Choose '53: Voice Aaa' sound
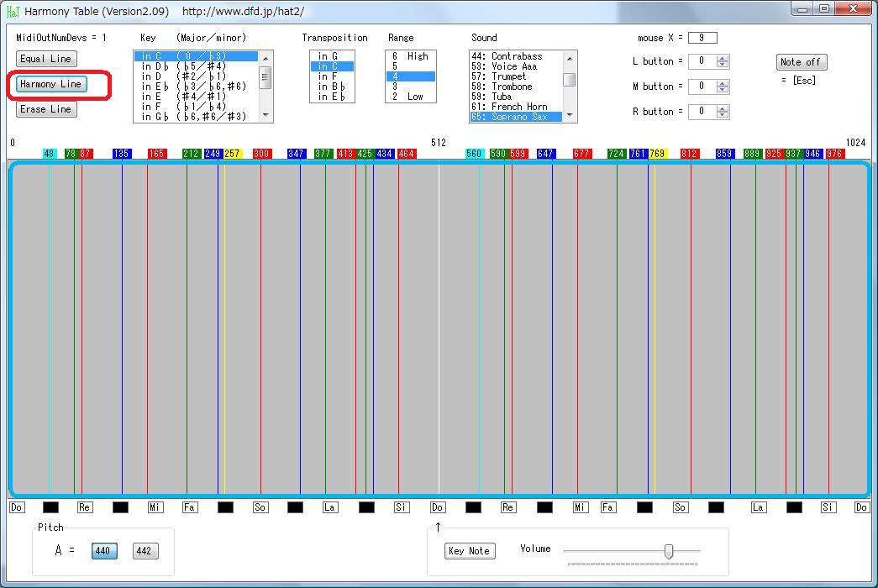The height and width of the screenshot is (588, 878). [516, 66]
